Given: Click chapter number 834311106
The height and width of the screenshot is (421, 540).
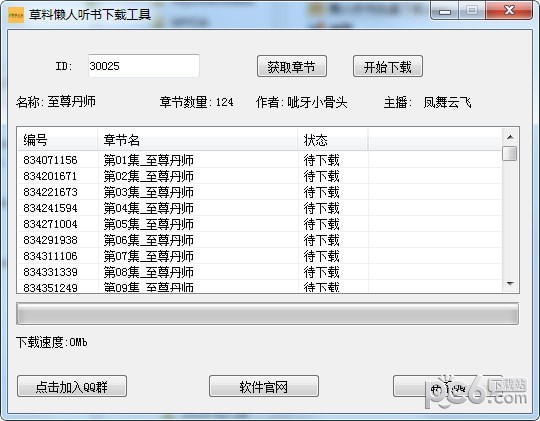Looking at the screenshot, I should click(50, 256).
